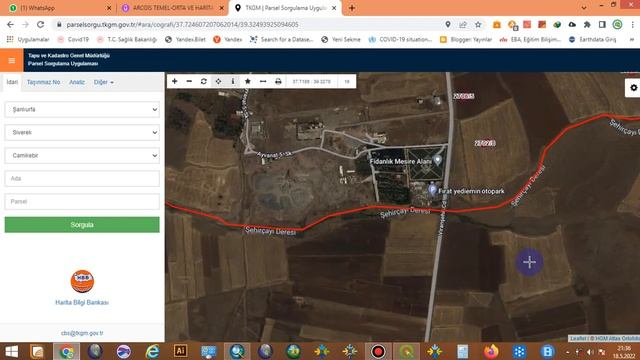This screenshot has height=360, width=640.
Task: Close the WhatsApp browser tab
Action: click(x=109, y=8)
